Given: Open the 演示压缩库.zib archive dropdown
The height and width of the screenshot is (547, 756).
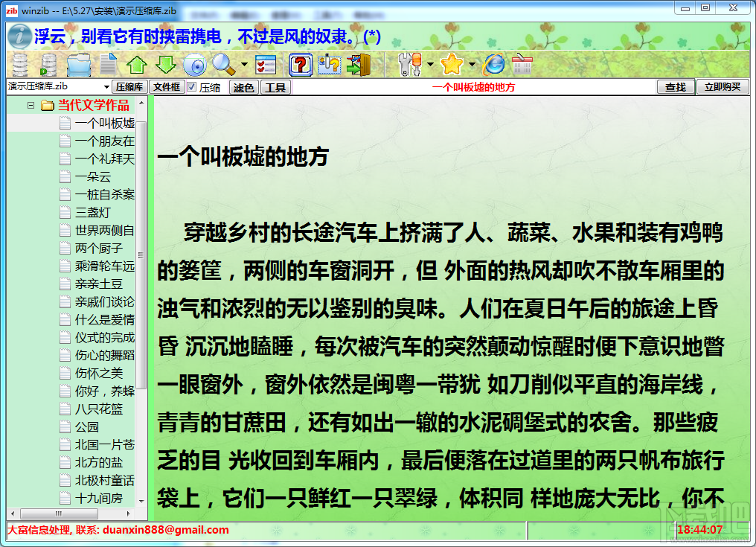Looking at the screenshot, I should 106,87.
